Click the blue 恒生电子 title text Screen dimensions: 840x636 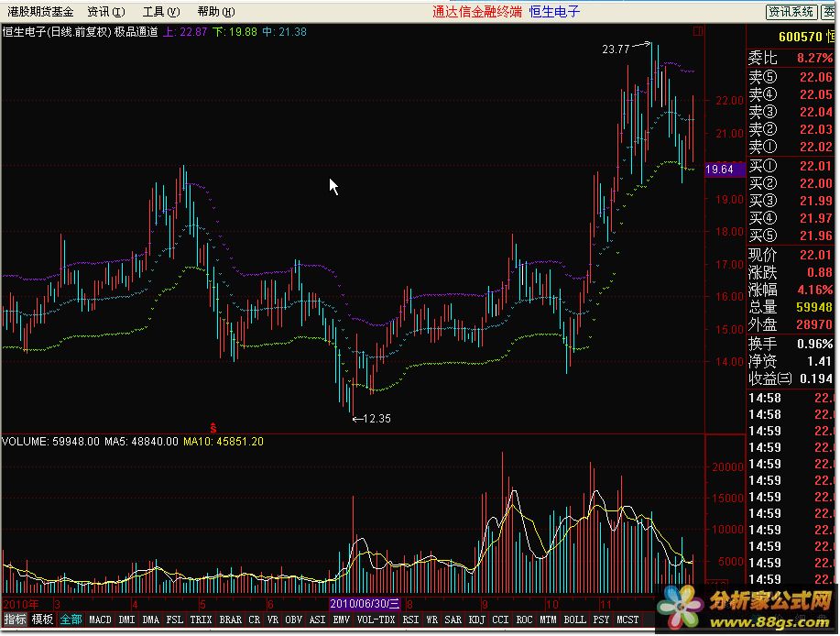pos(554,12)
